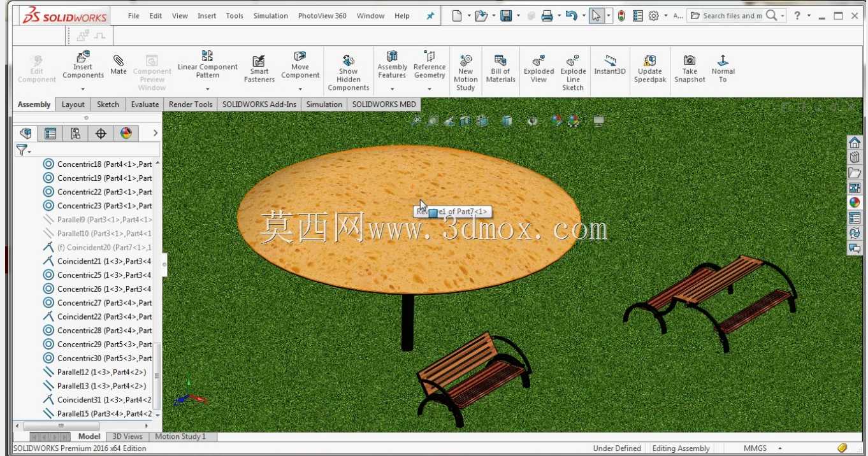Open DisplayManager tab in left panel
The width and height of the screenshot is (868, 456).
pyautogui.click(x=126, y=133)
